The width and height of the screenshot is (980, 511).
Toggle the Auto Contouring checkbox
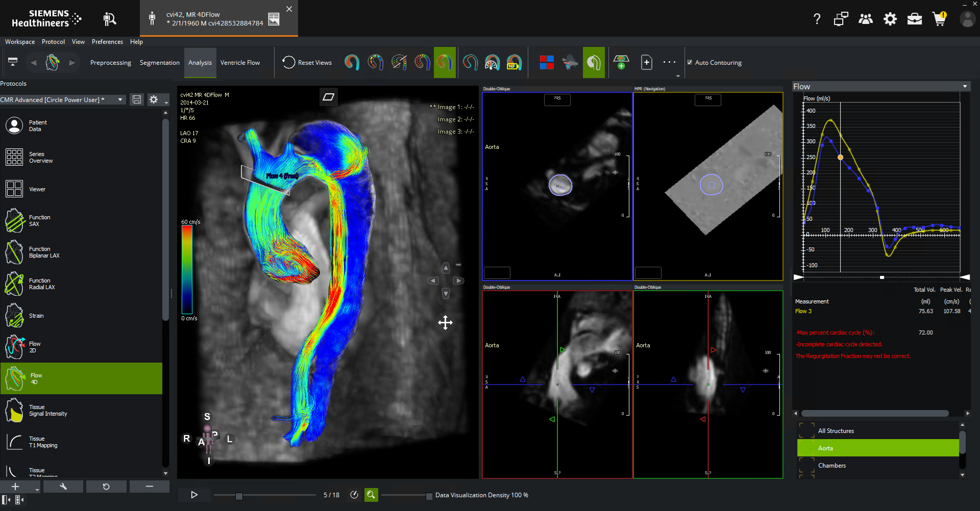[690, 63]
